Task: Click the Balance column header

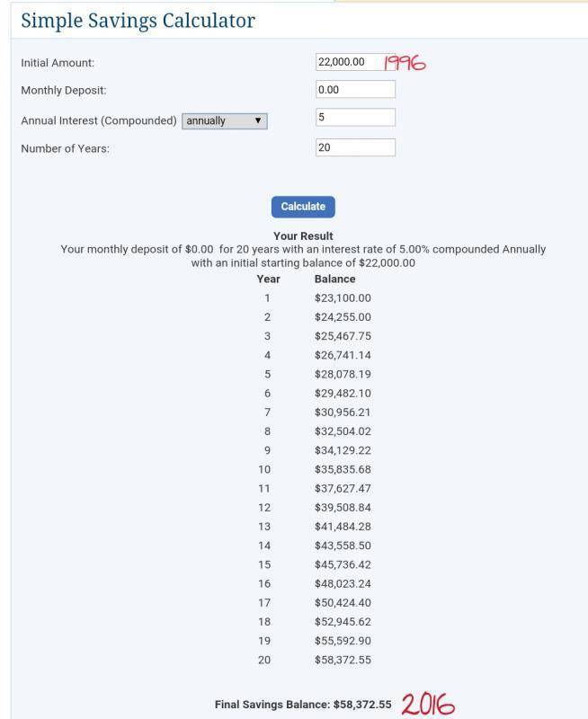Action: (x=334, y=279)
